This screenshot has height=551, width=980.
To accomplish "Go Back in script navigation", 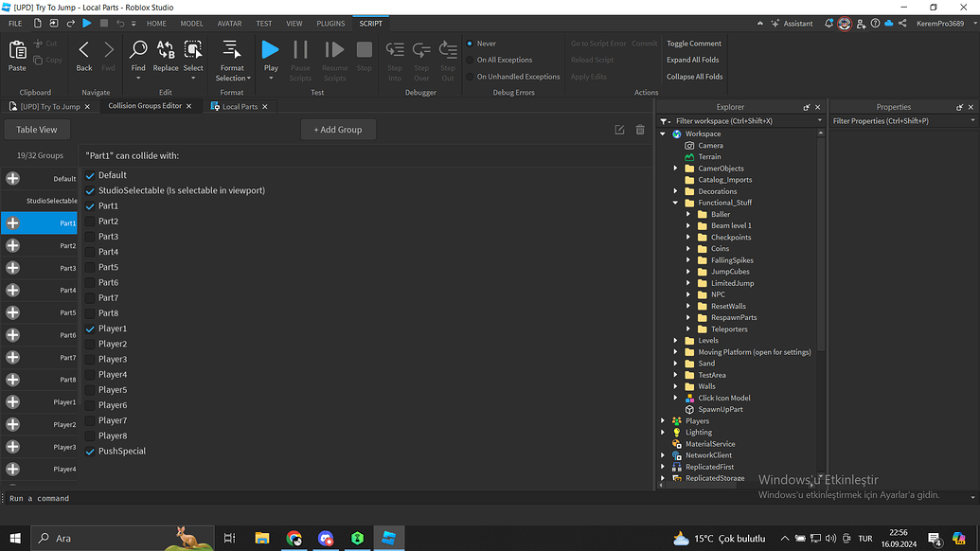I will [83, 50].
